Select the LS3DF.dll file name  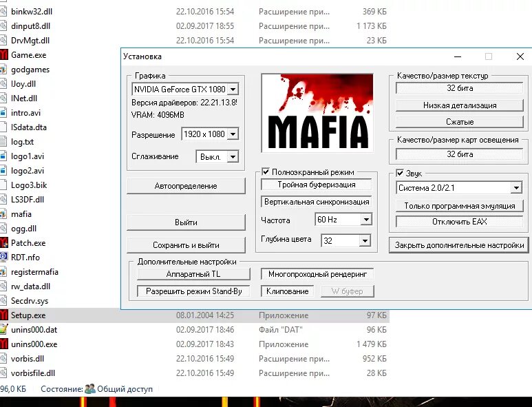tap(28, 199)
